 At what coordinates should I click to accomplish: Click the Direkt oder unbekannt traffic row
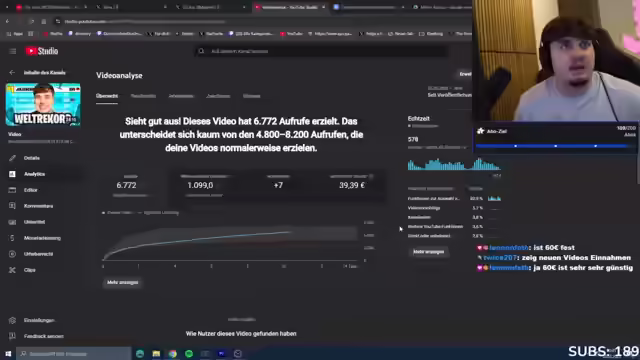pos(454,236)
